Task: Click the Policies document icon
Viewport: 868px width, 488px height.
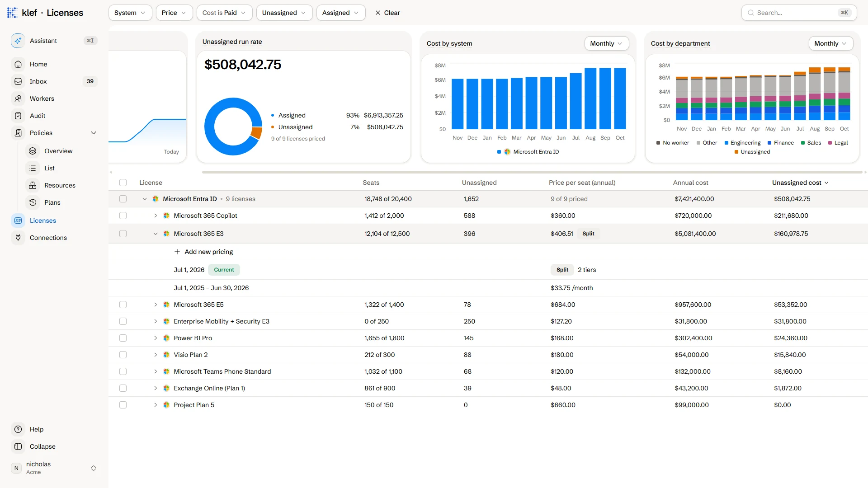Action: tap(18, 133)
